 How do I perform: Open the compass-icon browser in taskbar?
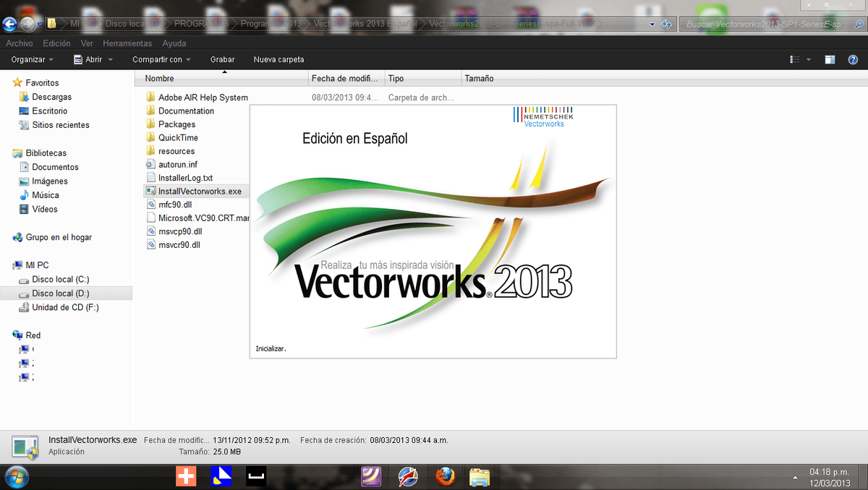(409, 476)
